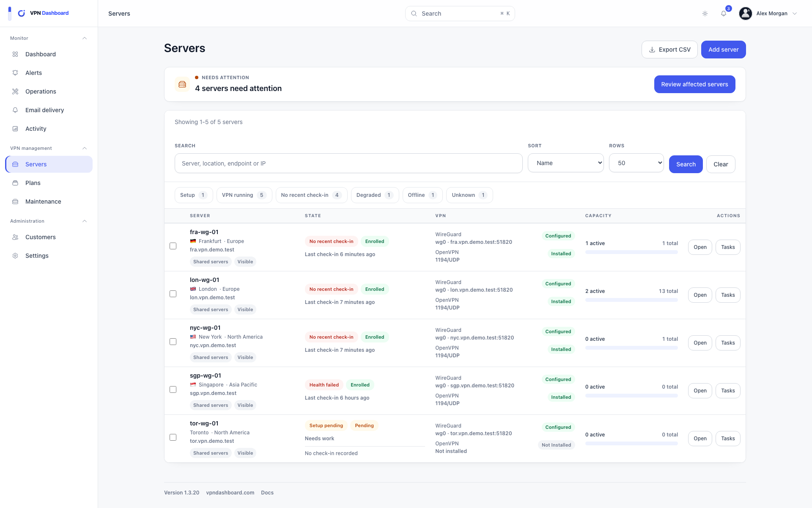
Task: Visit the vpndashboard.com footer link
Action: [x=230, y=493]
